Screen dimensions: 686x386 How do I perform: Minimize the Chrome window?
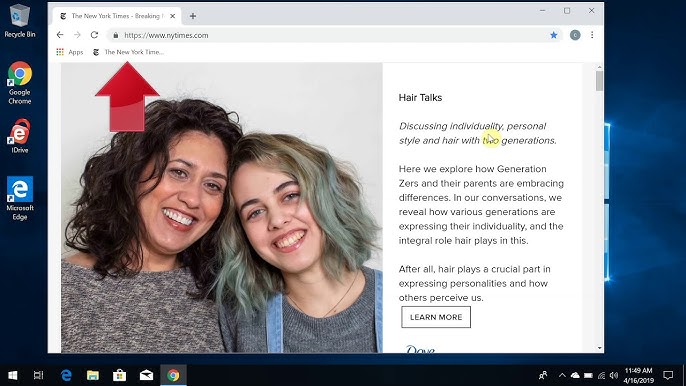coord(542,11)
